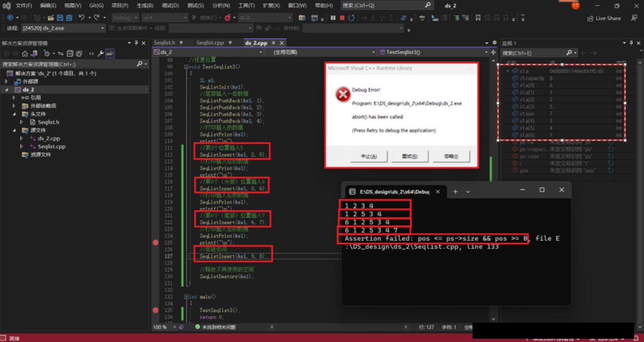Expand the s1.a row in Watch panel
Screen dimensions: 644x342
coord(508,71)
